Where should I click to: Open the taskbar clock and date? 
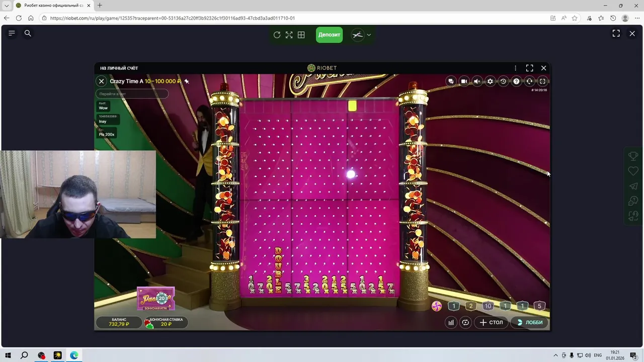tap(615, 355)
